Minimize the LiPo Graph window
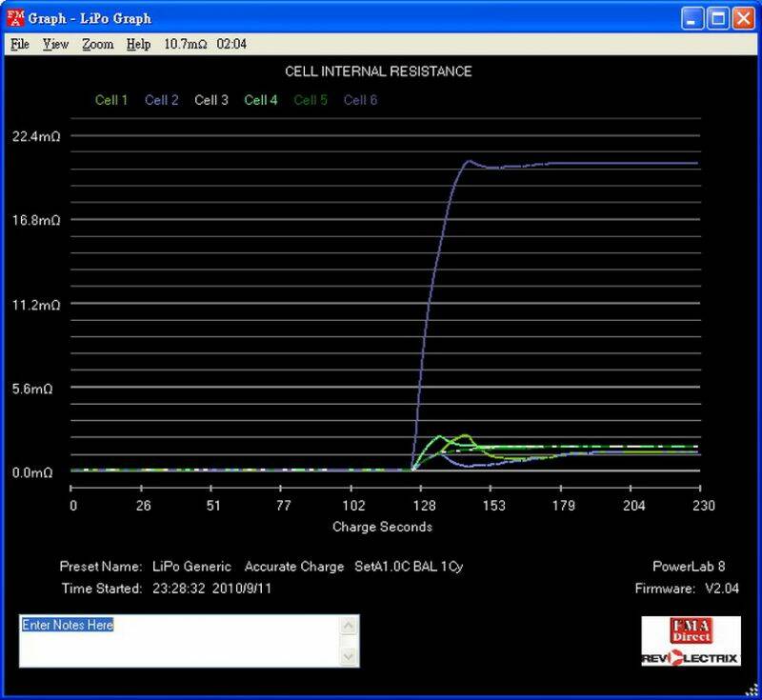The height and width of the screenshot is (700, 762). pyautogui.click(x=692, y=19)
